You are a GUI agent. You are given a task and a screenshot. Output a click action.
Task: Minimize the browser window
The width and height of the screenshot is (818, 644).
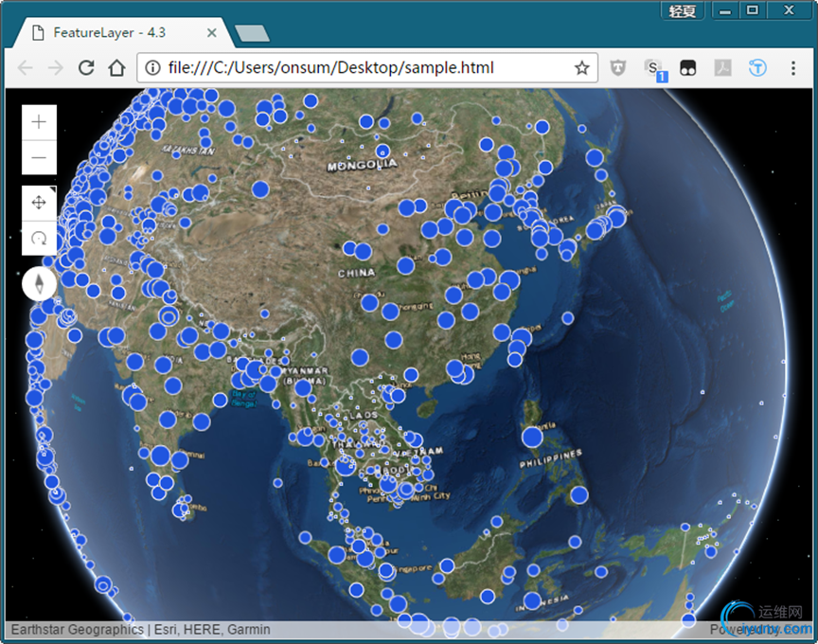coord(725,10)
